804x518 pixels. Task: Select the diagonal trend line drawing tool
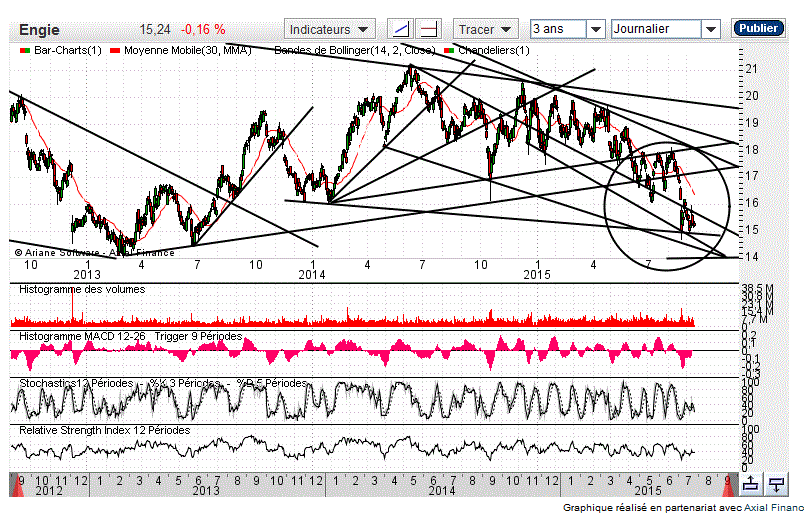399,29
